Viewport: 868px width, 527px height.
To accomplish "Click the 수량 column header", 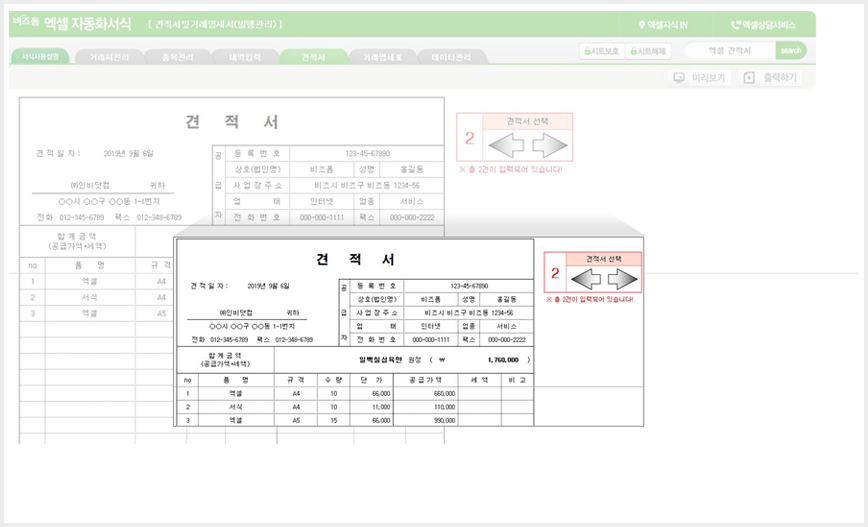I will (x=334, y=380).
